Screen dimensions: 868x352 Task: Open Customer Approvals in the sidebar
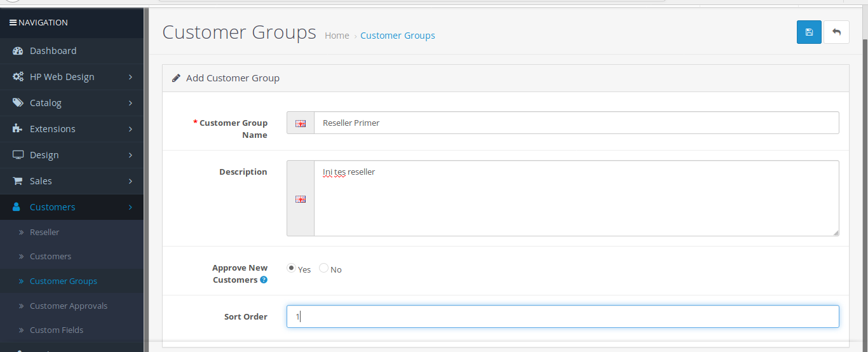tap(68, 306)
